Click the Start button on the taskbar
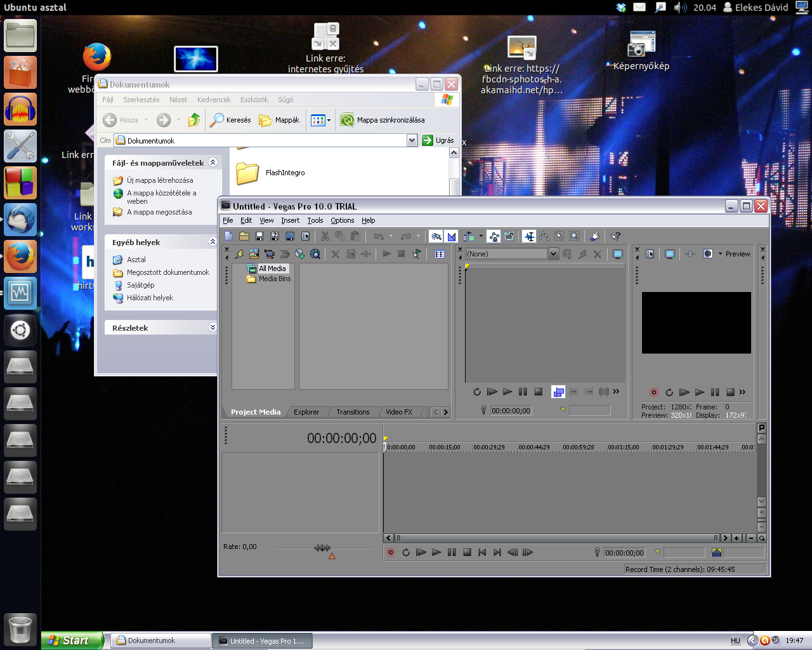Screen dimensions: 812x650 point(72,640)
